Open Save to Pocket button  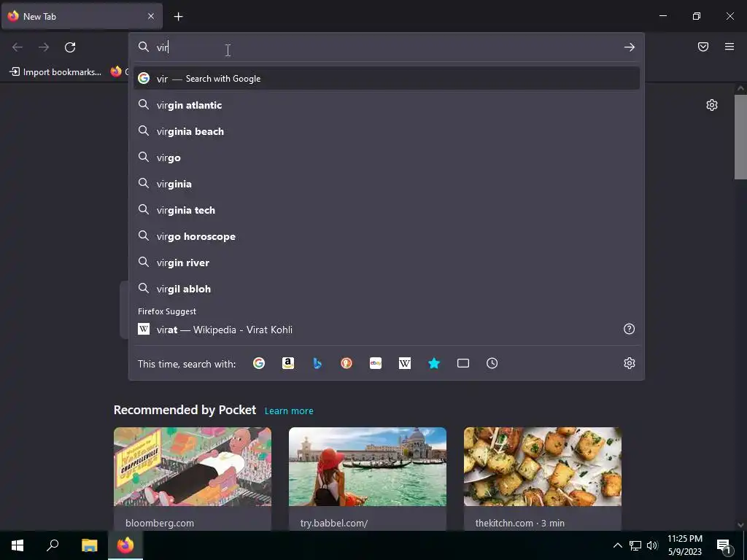coord(703,47)
